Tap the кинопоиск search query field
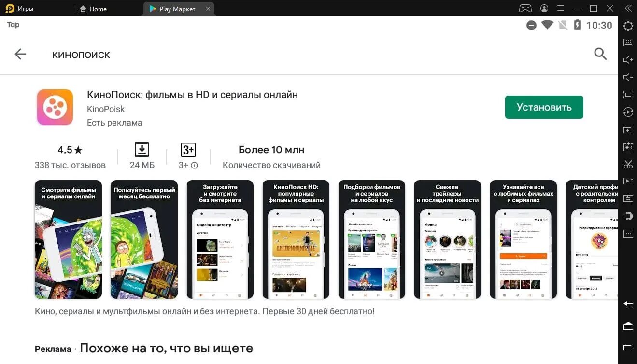 pyautogui.click(x=81, y=55)
